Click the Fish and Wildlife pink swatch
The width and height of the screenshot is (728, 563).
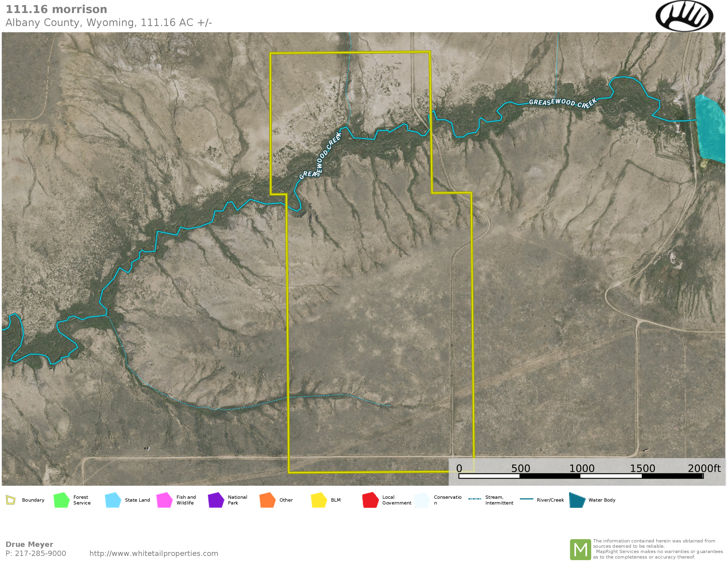tap(164, 500)
